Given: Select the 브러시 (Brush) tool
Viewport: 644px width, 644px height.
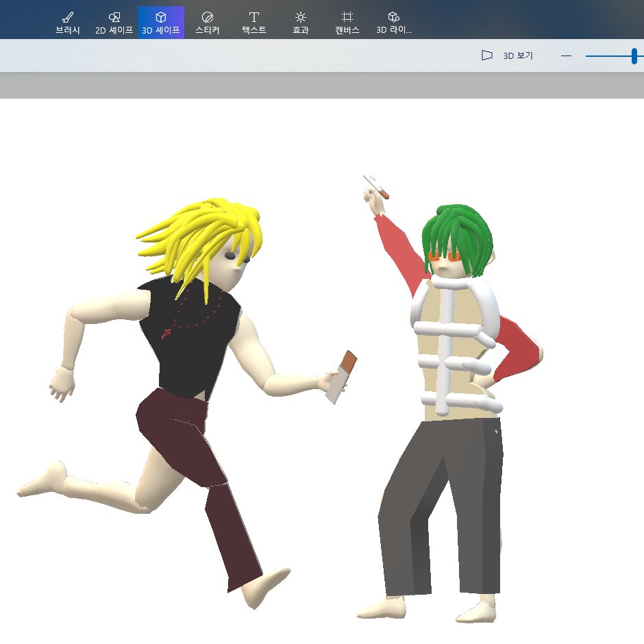Looking at the screenshot, I should pyautogui.click(x=66, y=21).
